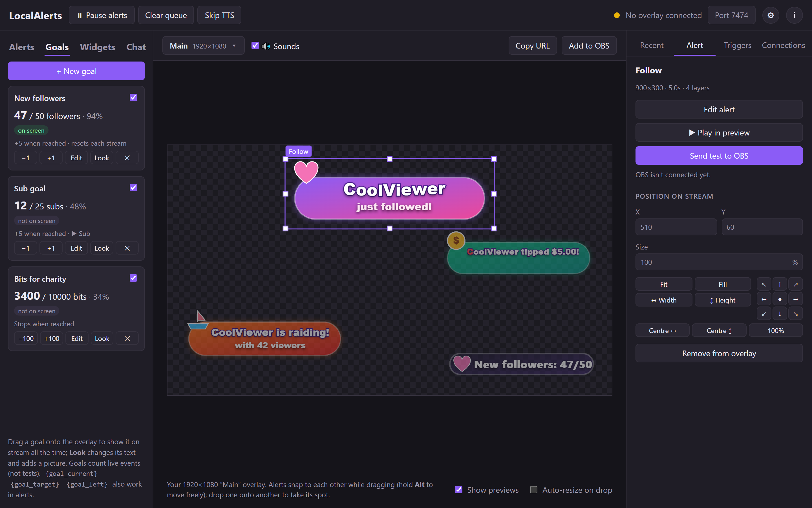The height and width of the screenshot is (508, 812).
Task: Delete the Bits for charity goal
Action: 127,339
